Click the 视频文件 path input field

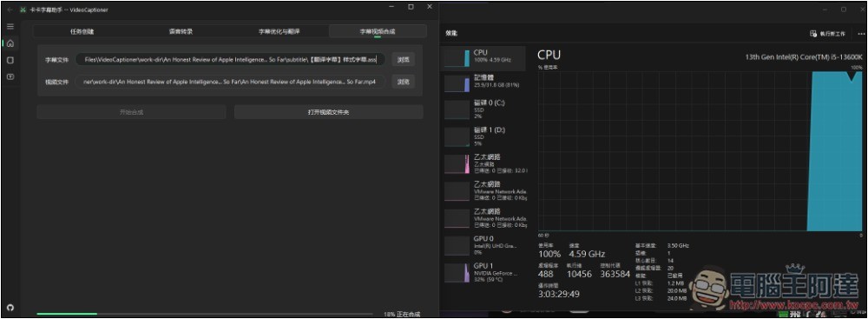click(x=230, y=82)
